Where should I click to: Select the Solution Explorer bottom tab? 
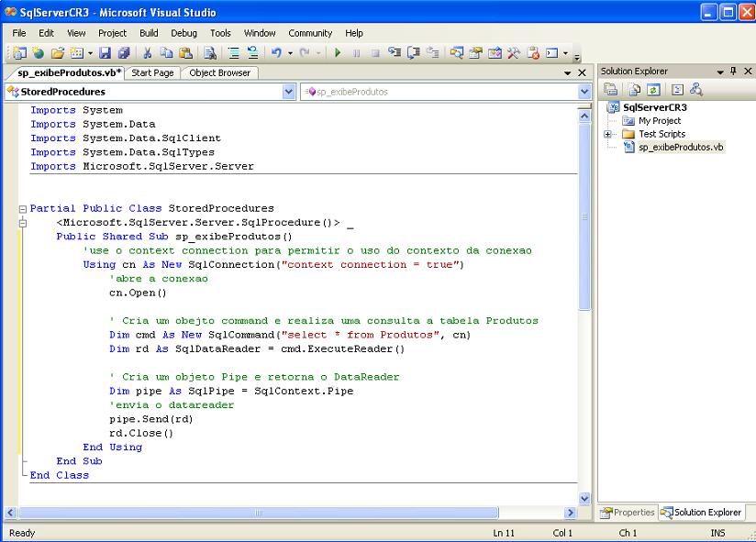(702, 512)
